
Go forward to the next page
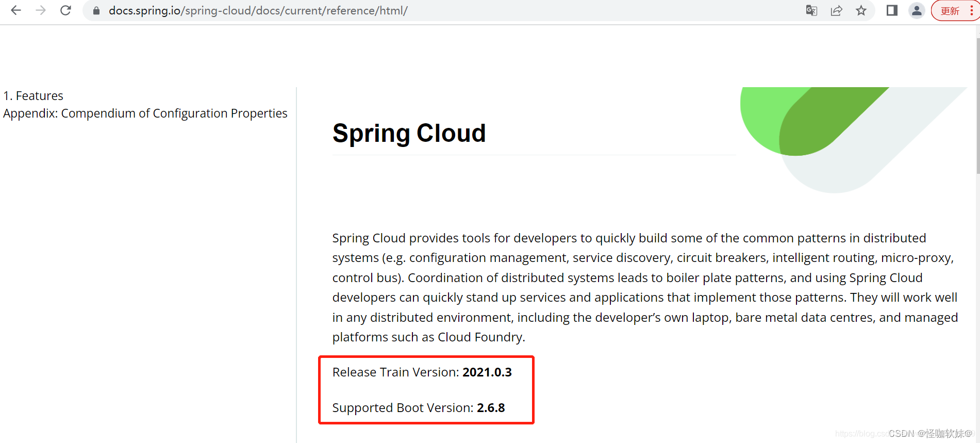pos(41,10)
